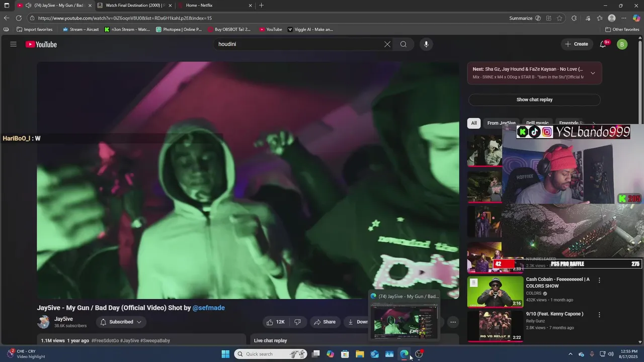The width and height of the screenshot is (644, 362).
Task: Open 9/10 Feat. Kenny Capone thumbnail
Action: [x=495, y=327]
